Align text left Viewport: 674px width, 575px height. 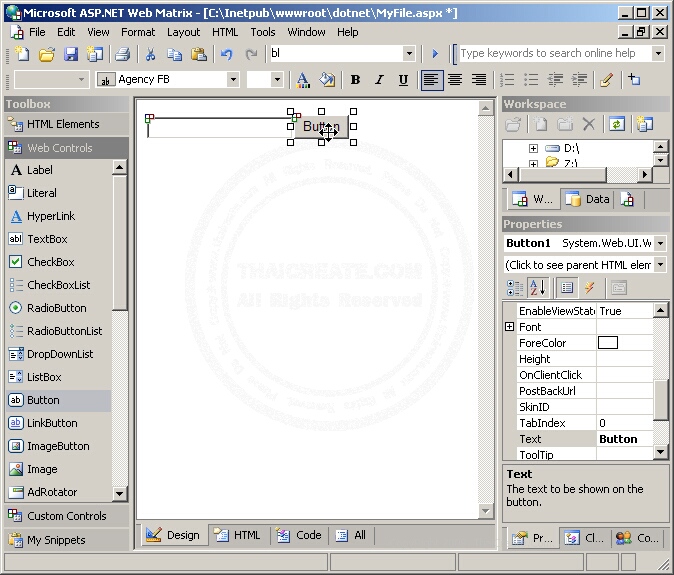(x=432, y=80)
